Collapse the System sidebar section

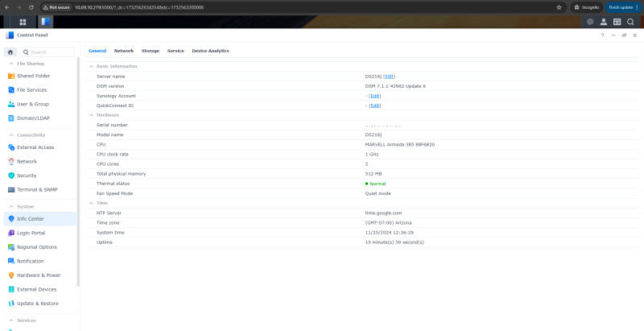pos(10,206)
